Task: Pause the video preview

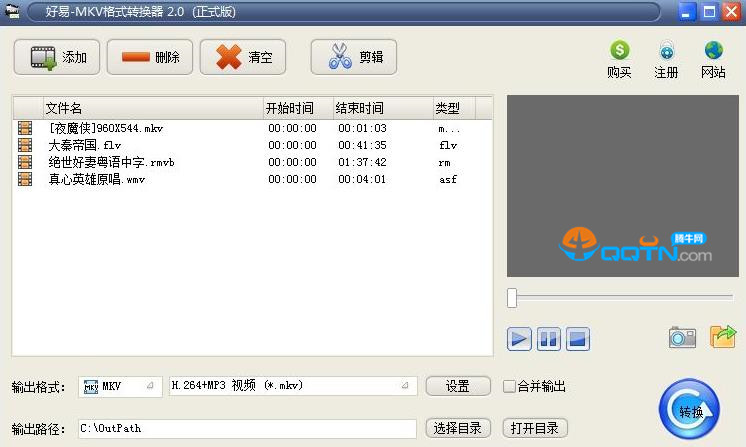Action: coord(548,338)
